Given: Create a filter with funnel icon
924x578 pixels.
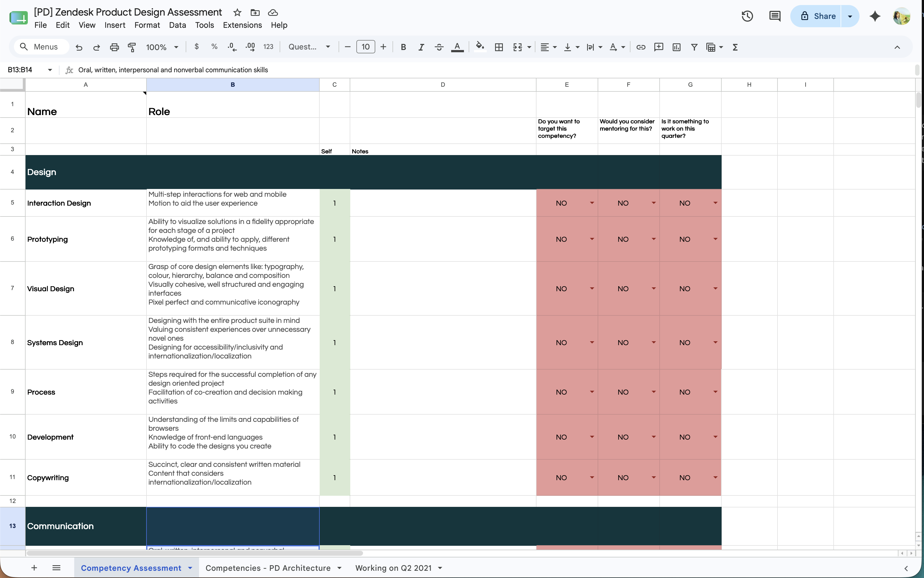Looking at the screenshot, I should click(x=694, y=47).
